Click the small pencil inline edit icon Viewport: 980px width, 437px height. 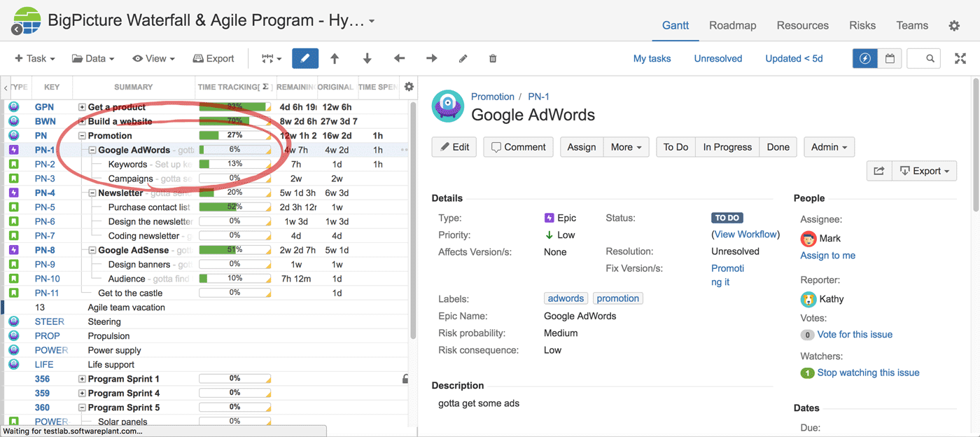tap(463, 59)
